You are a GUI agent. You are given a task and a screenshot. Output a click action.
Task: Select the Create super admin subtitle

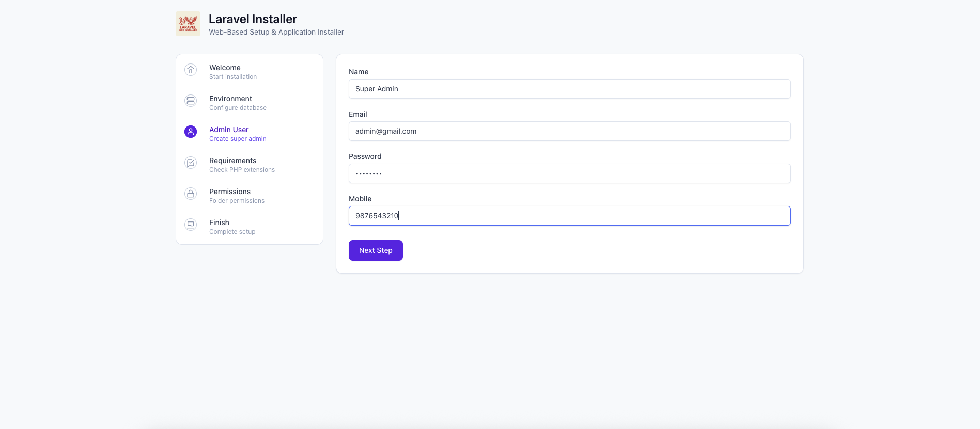pos(238,138)
